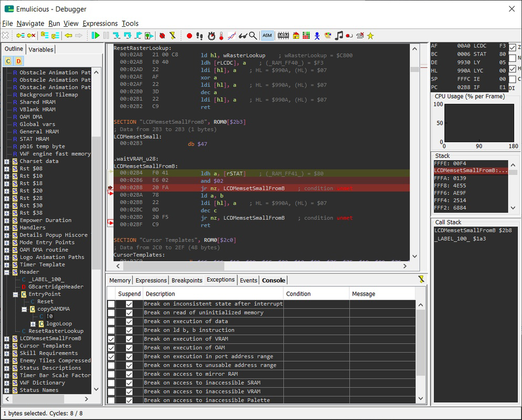Toggle the ASM view button
The width and height of the screenshot is (522, 420).
point(267,36)
